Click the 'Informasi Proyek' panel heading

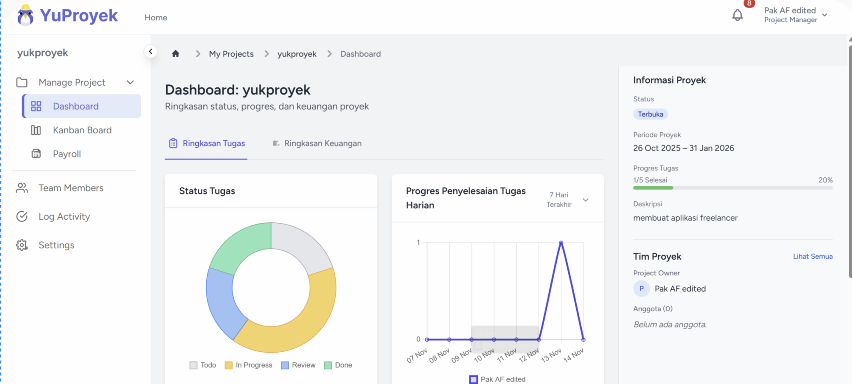point(669,80)
